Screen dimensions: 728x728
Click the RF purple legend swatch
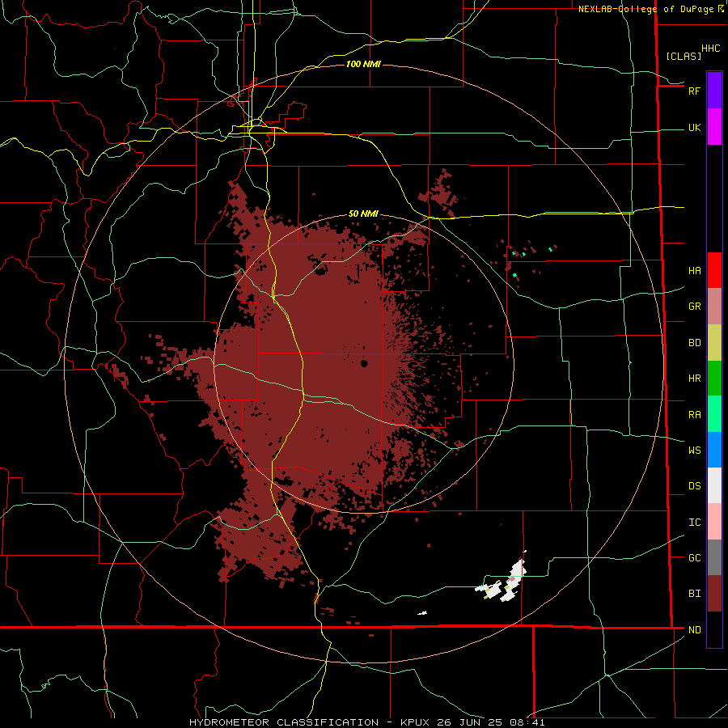point(714,91)
